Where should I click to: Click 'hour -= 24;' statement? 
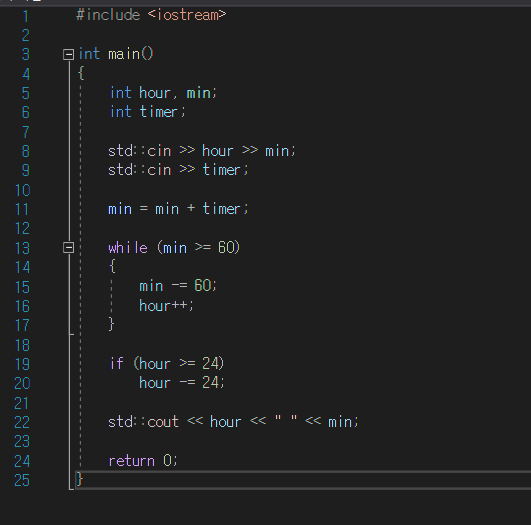point(182,383)
